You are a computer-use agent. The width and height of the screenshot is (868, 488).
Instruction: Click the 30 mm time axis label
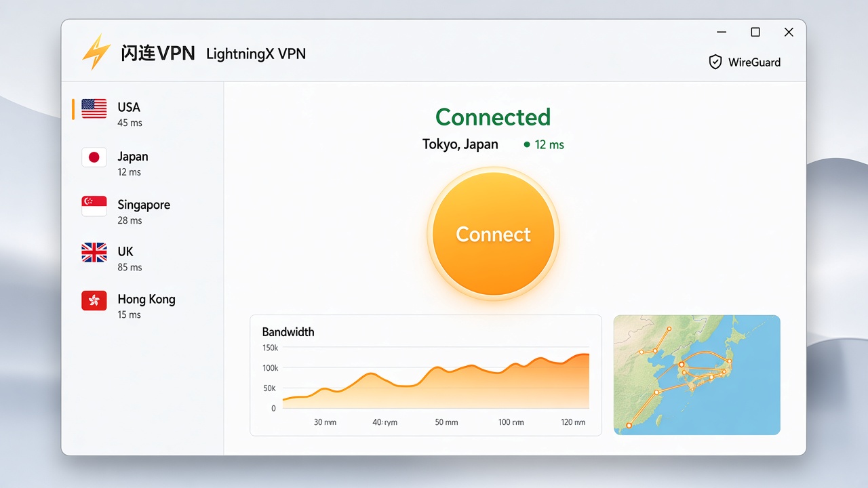click(325, 422)
